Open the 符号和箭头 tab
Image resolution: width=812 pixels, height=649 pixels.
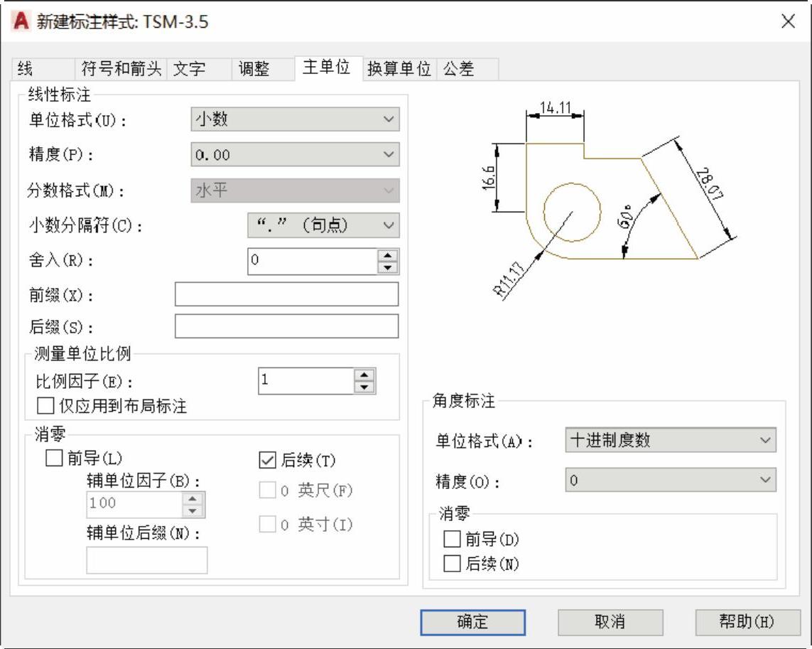click(121, 69)
